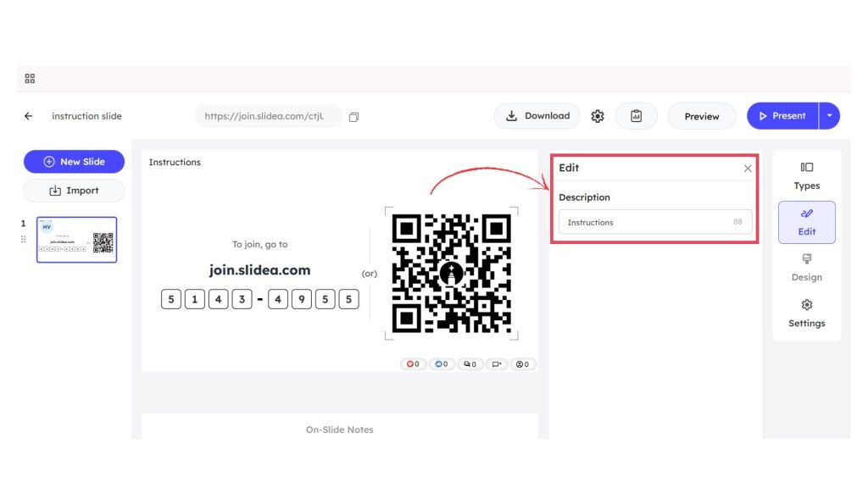Switch to the Types tab in the sidebar
868x488 pixels.
coord(807,175)
